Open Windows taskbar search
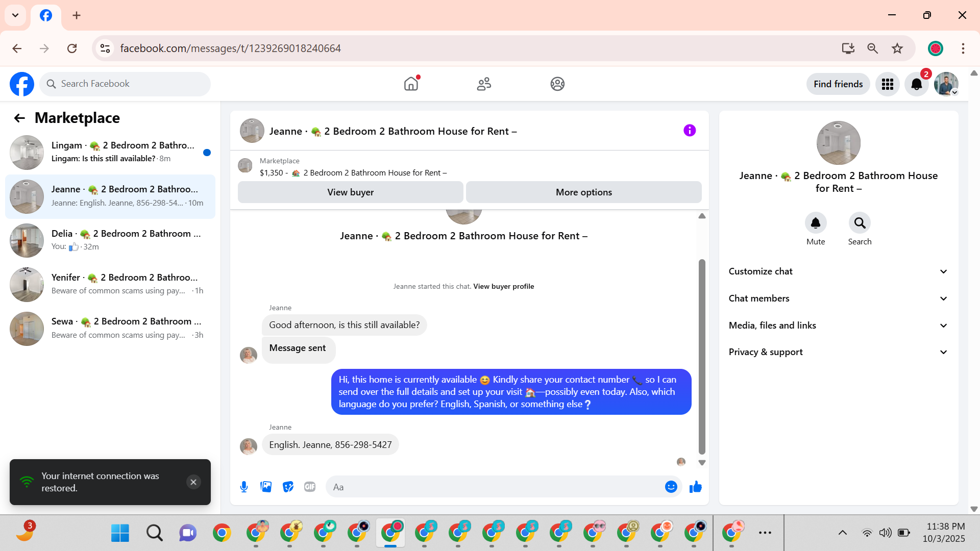The image size is (980, 551). (154, 533)
